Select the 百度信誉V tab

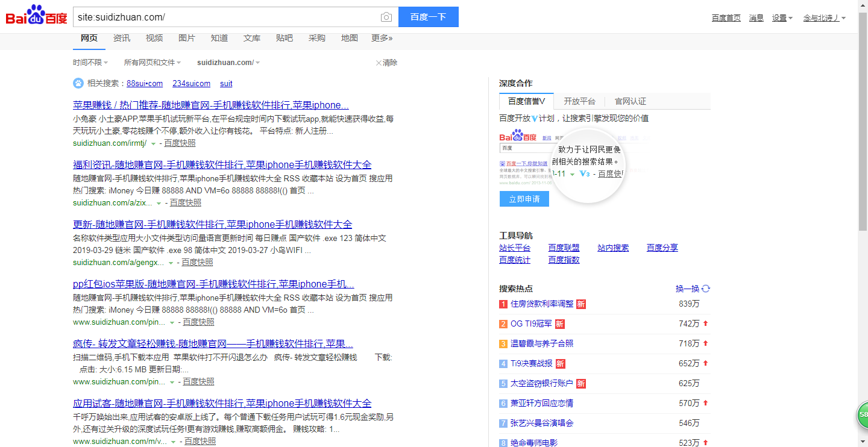click(x=527, y=101)
